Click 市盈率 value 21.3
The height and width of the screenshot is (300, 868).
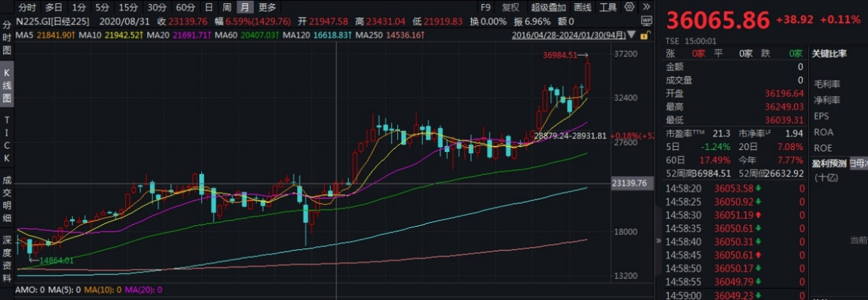click(x=722, y=134)
